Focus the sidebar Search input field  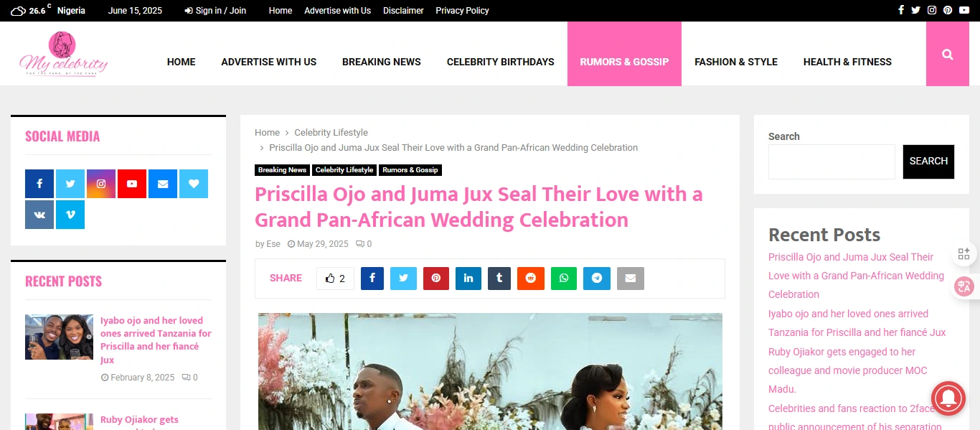point(831,162)
